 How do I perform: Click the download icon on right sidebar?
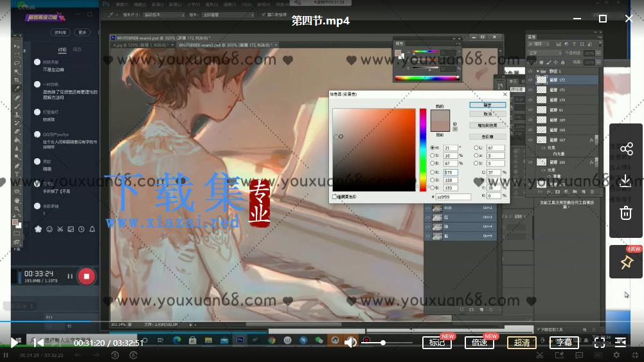pos(626,181)
